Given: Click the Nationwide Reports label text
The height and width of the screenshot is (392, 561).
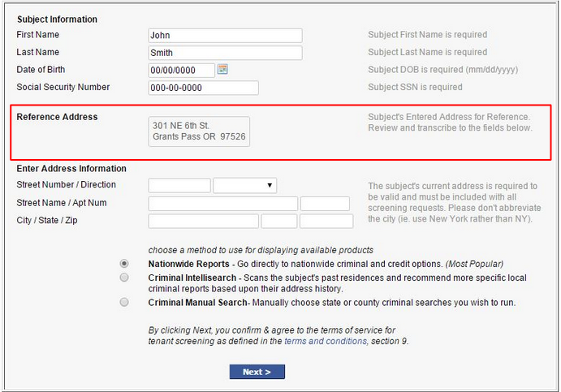Looking at the screenshot, I should click(x=188, y=264).
